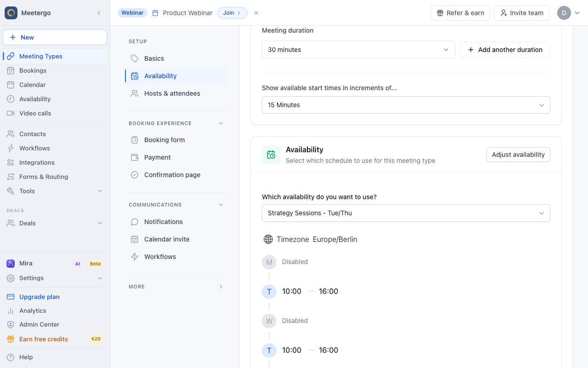Click the Tools wrench icon
Screen dimensions: 588x368
click(x=11, y=191)
